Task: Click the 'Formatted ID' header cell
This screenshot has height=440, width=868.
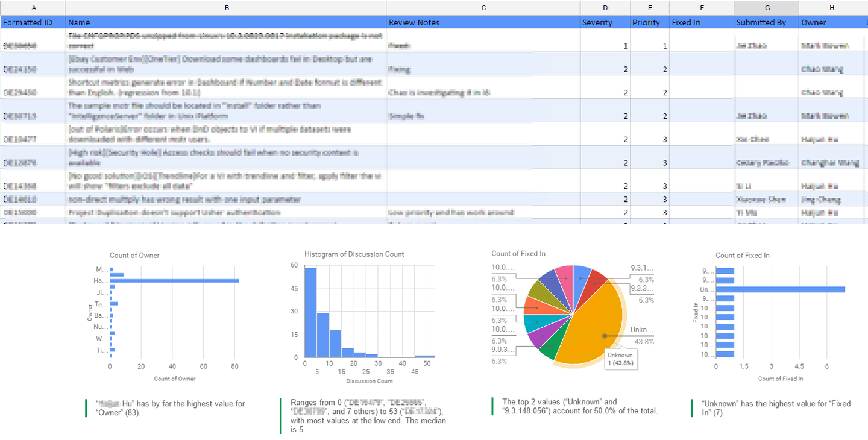Action: coord(33,22)
